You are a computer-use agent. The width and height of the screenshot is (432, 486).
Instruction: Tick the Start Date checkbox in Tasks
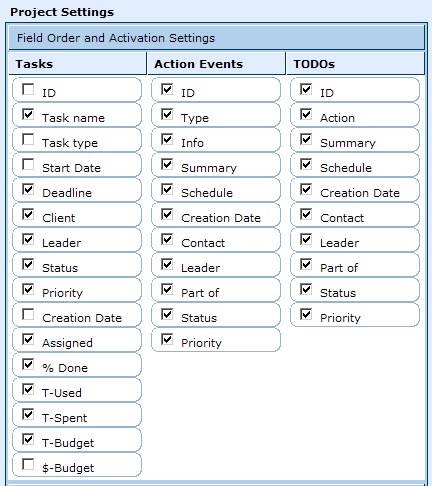28,164
